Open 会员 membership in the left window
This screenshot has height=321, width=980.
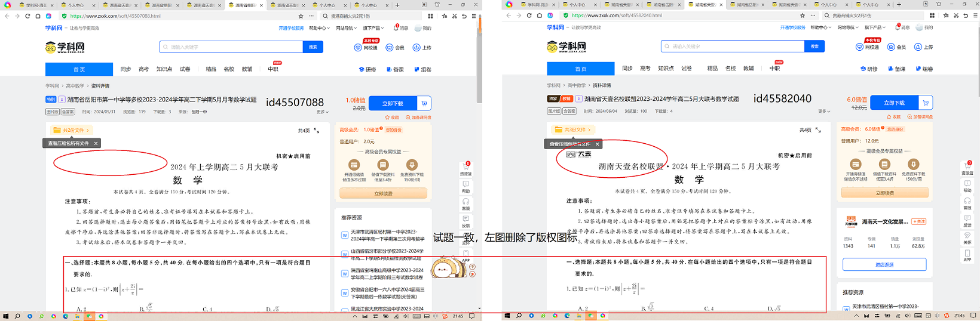pos(395,47)
